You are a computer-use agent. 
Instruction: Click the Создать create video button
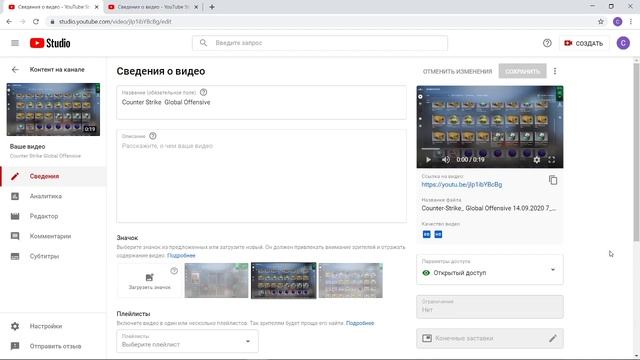tap(584, 43)
